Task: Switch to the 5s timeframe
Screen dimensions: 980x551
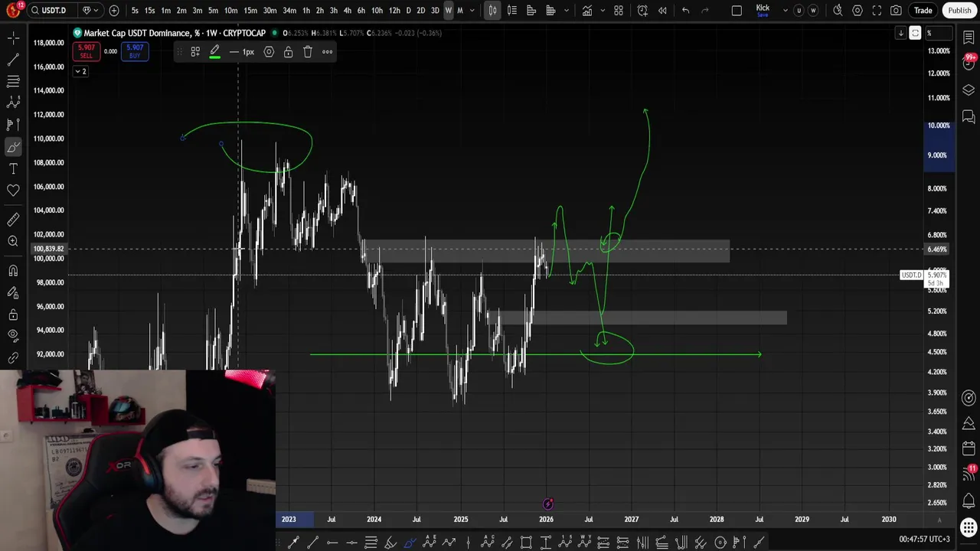Action: pos(135,11)
